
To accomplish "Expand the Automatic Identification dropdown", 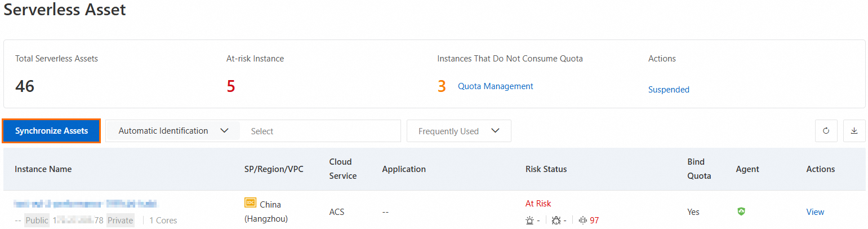I will (x=172, y=131).
